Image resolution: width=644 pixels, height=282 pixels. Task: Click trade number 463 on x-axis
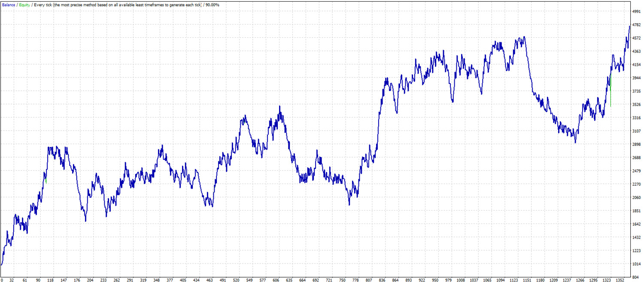[210, 279]
